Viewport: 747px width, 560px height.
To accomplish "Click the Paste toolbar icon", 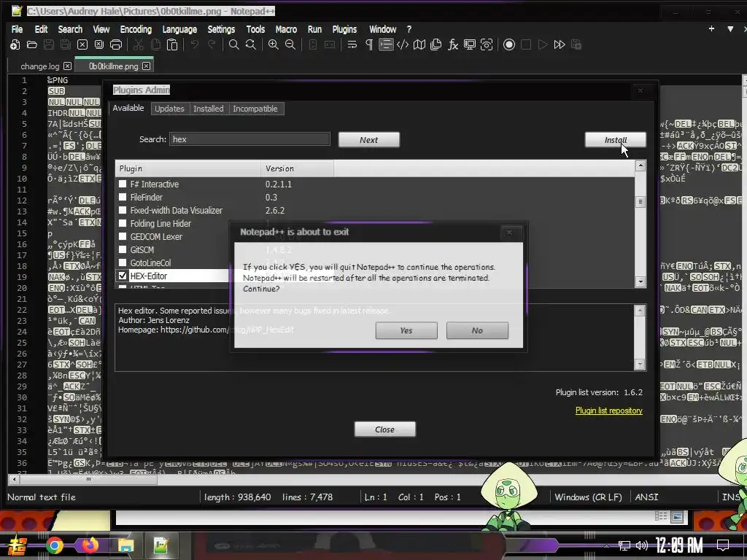I will tap(172, 44).
